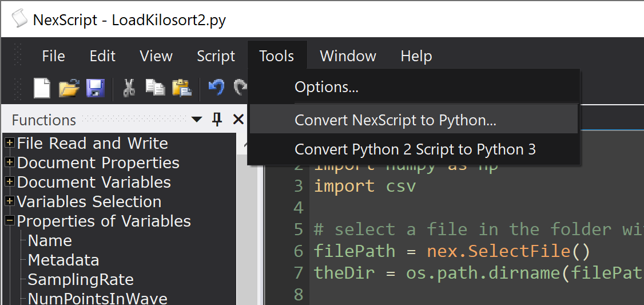Click the Cut scissors icon

pyautogui.click(x=129, y=88)
